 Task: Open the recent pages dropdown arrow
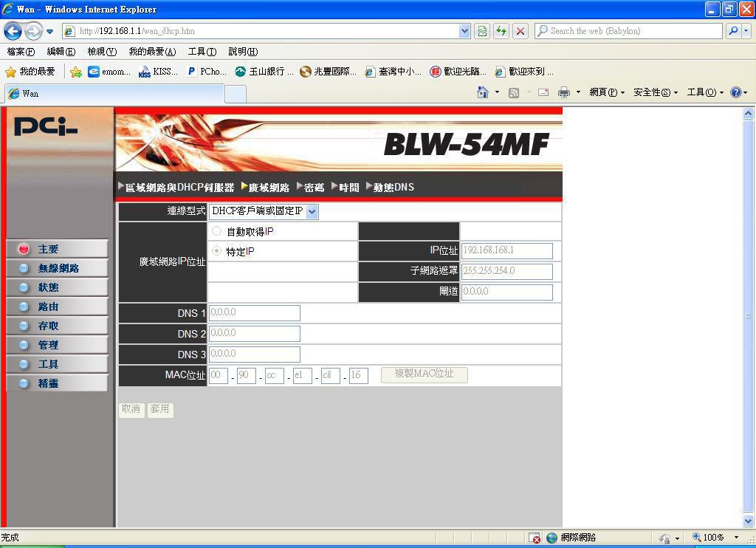pos(49,32)
